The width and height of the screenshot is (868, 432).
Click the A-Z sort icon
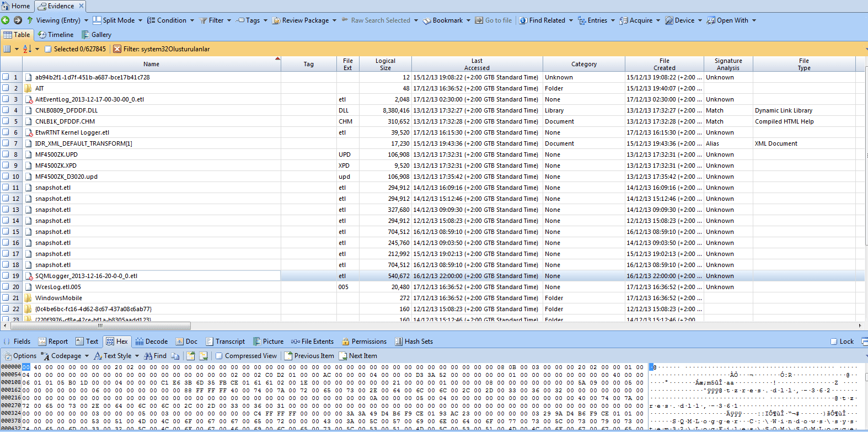[x=27, y=49]
